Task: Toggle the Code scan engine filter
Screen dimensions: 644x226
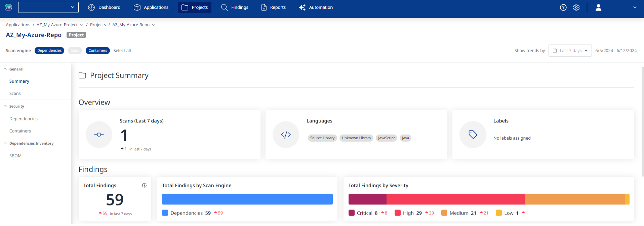Action: [x=75, y=50]
